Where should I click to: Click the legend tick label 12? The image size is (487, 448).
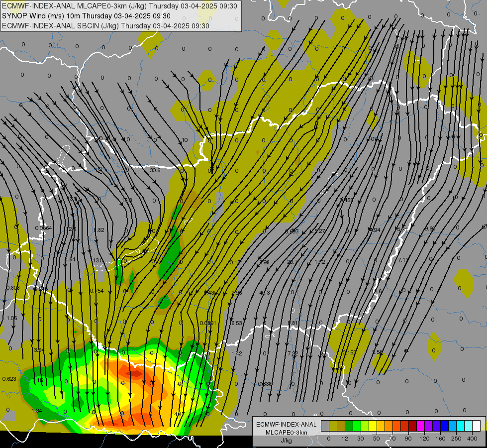[x=344, y=439]
